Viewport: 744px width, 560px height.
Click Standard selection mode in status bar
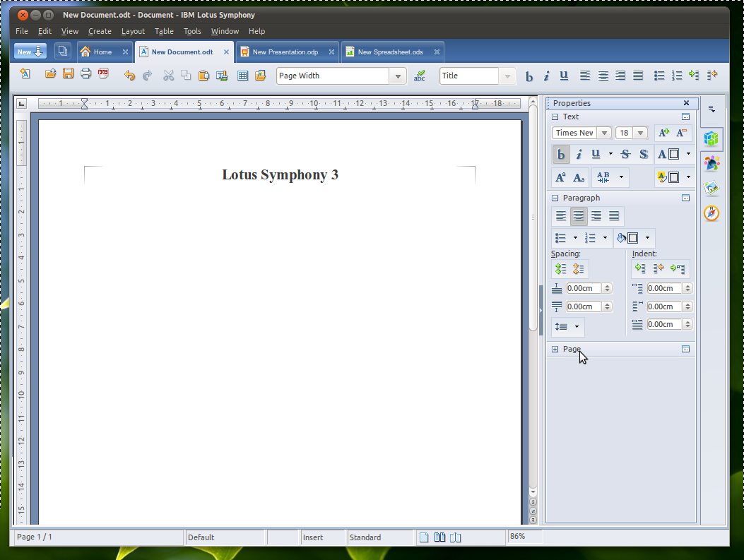(x=379, y=537)
